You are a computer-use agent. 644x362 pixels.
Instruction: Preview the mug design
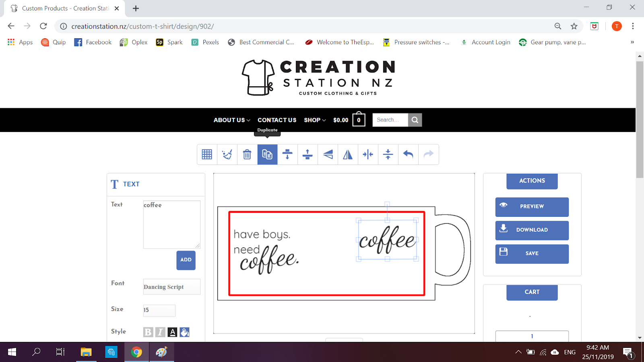(x=532, y=207)
